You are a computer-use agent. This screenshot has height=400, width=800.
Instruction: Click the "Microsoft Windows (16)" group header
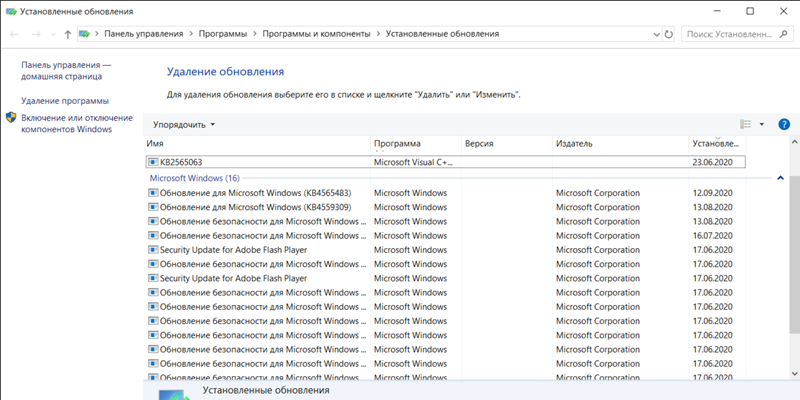194,178
